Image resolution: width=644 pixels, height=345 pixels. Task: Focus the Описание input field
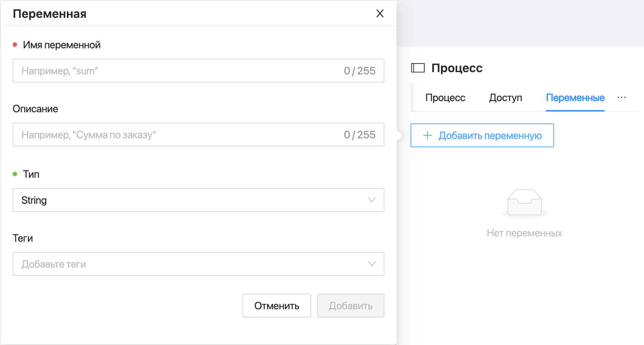point(178,135)
